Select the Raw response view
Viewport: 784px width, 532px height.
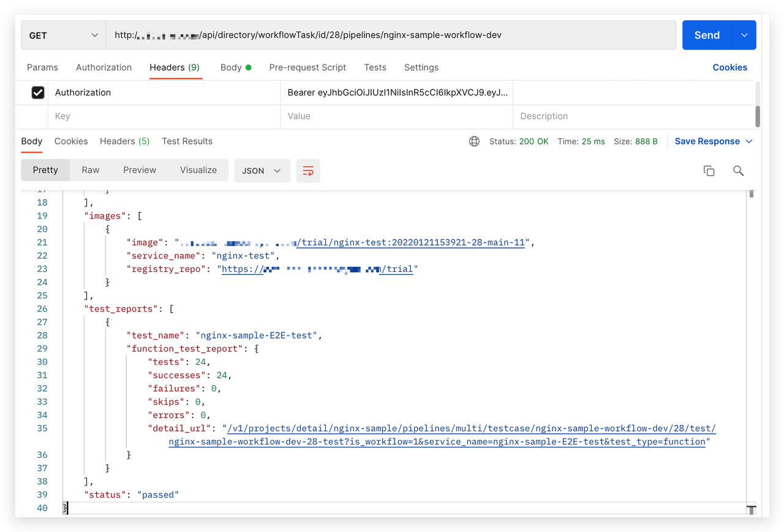pyautogui.click(x=91, y=170)
